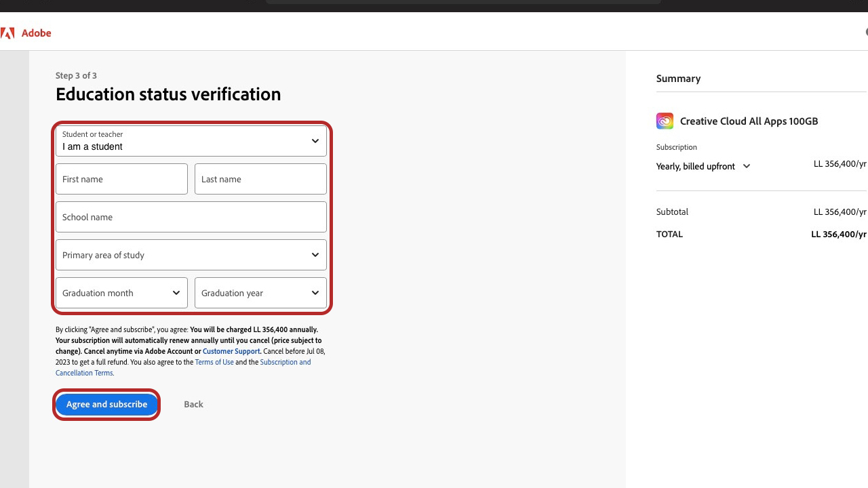Click the Subtotal label
The width and height of the screenshot is (868, 488).
672,211
